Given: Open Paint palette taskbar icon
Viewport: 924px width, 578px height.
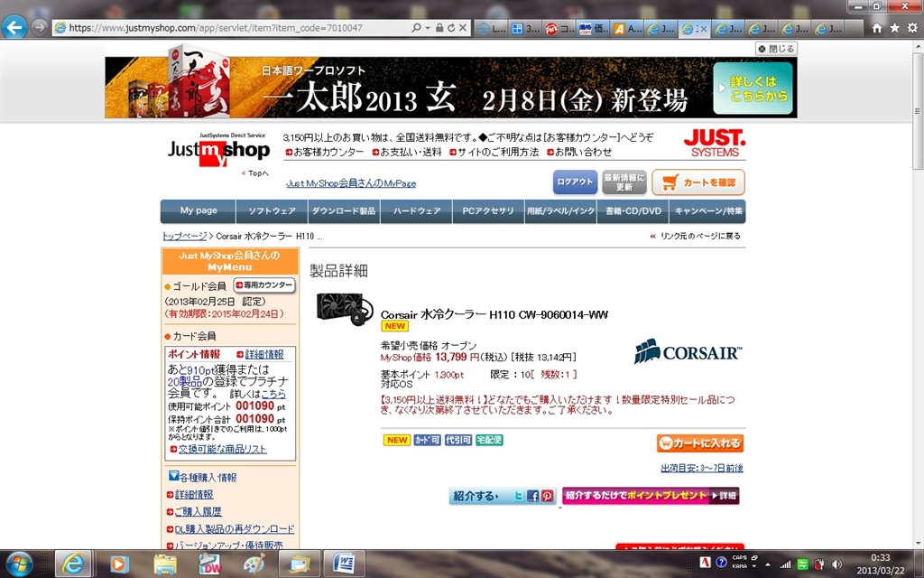Looking at the screenshot, I should 254,564.
